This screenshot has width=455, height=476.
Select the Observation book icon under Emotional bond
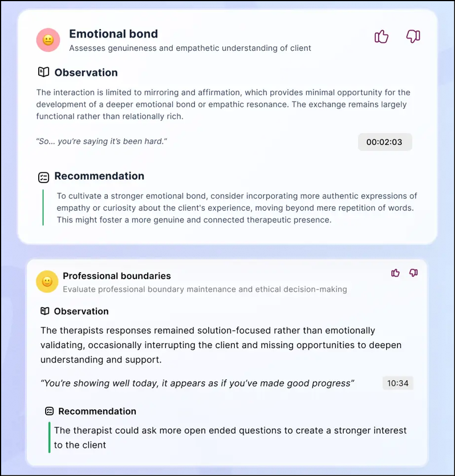43,72
